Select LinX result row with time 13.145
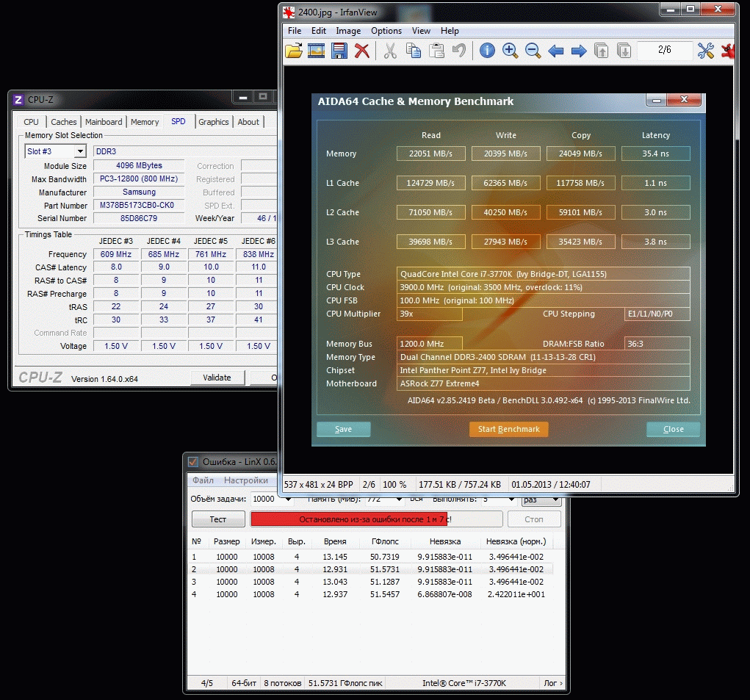Screen dimensions: 750x700 [x=370, y=557]
